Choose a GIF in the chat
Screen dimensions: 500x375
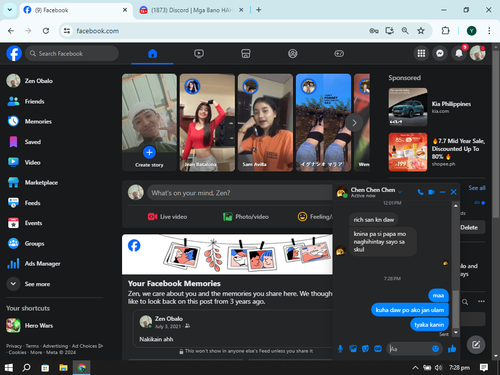[378, 349]
